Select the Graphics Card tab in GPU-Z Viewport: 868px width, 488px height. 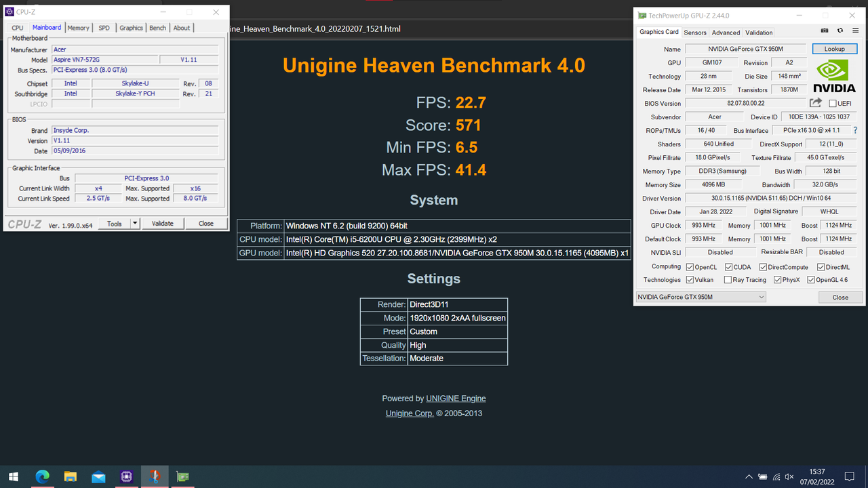coord(659,32)
